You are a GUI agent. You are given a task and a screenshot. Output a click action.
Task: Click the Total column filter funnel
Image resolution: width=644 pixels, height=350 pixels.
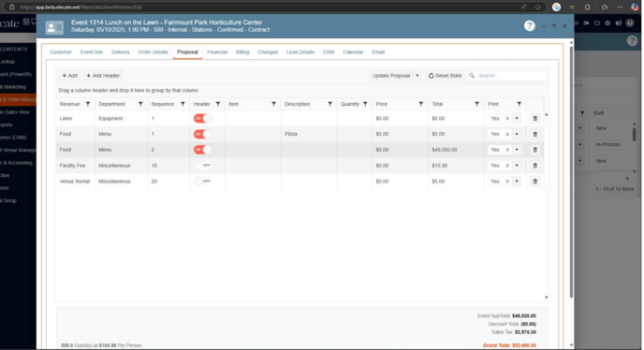click(x=476, y=104)
